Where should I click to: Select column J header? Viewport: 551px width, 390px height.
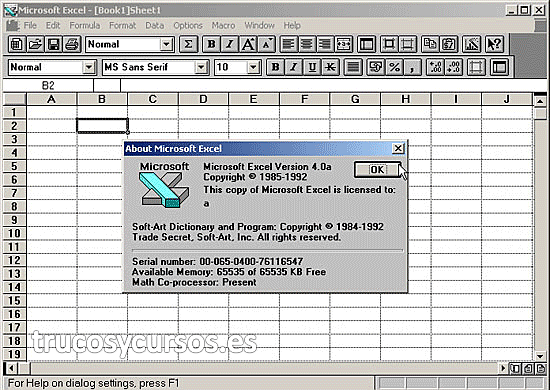pos(506,99)
